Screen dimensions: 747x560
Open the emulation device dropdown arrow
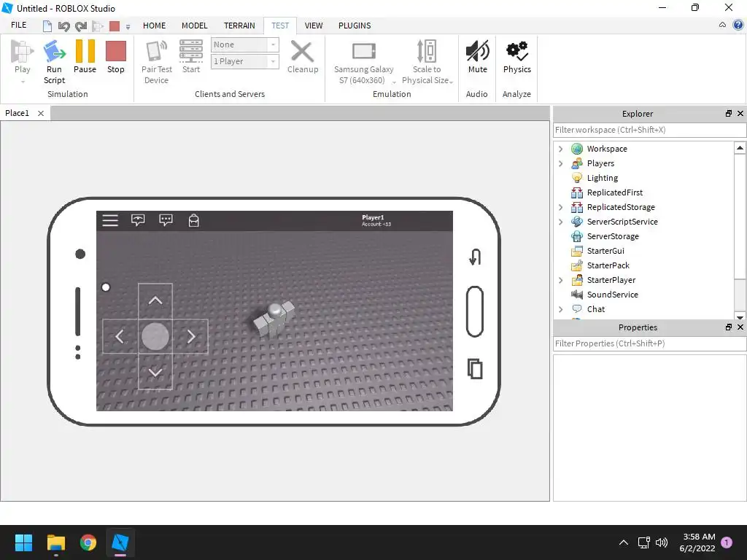394,82
